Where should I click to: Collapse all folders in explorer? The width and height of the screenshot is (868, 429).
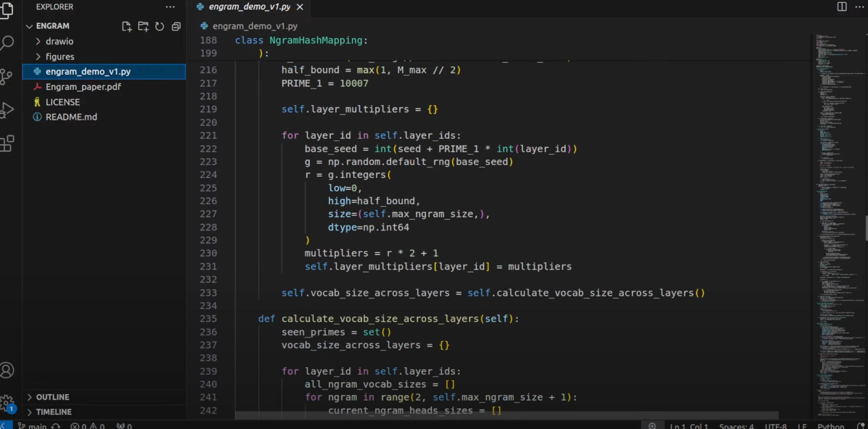click(176, 26)
